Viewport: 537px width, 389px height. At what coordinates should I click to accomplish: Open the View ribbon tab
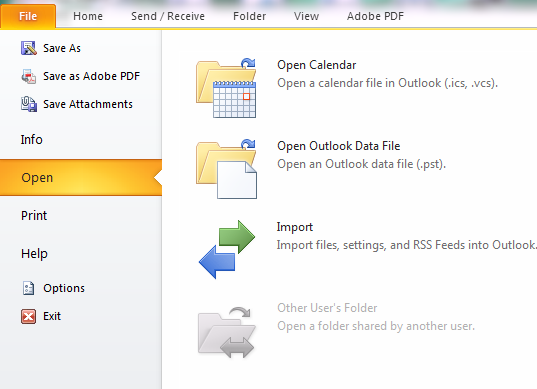tap(306, 16)
